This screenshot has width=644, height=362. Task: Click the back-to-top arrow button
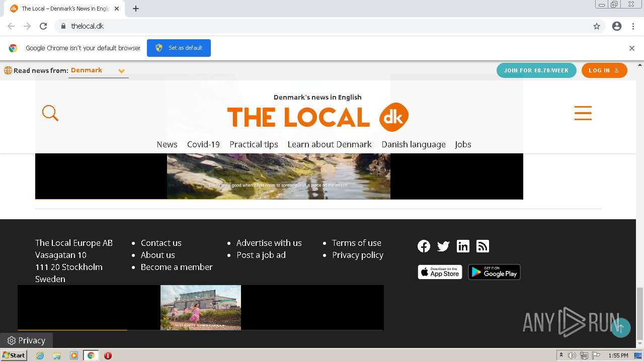coord(620,328)
